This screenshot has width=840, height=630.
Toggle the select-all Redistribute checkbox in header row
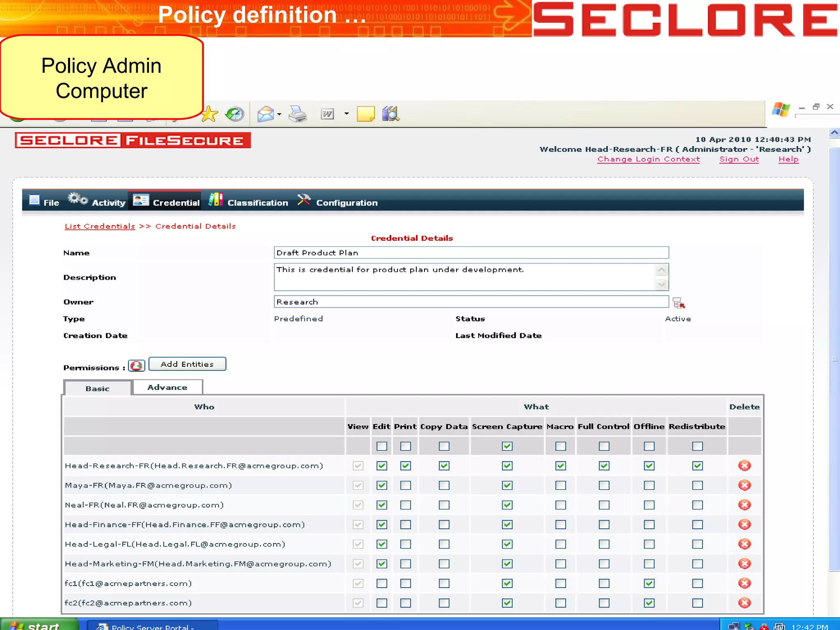[698, 446]
